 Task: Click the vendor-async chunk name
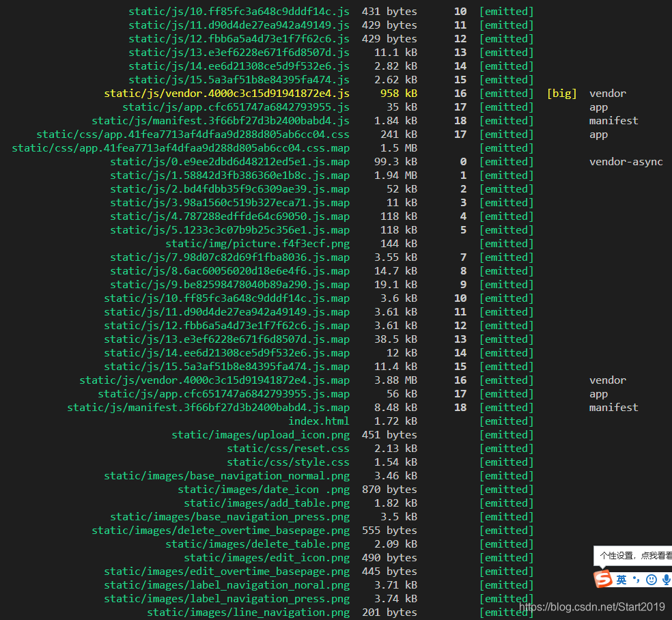pyautogui.click(x=626, y=162)
